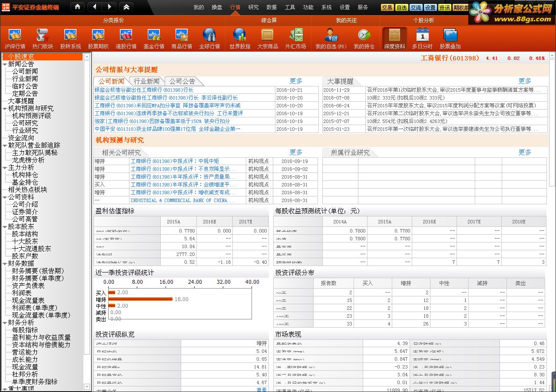Viewport: 556px width, 392px height.
Task: Open report 工商银行中报点评：中规中矩
Action: tap(175, 161)
